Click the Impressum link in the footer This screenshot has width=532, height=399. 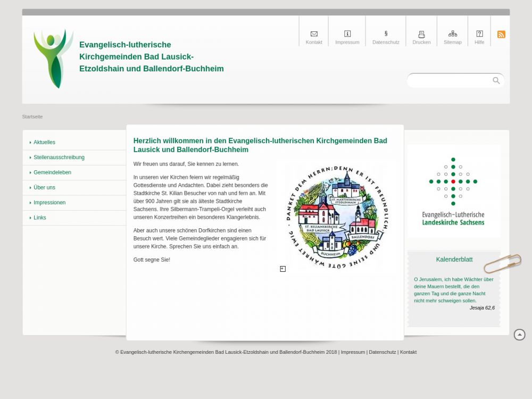click(353, 352)
